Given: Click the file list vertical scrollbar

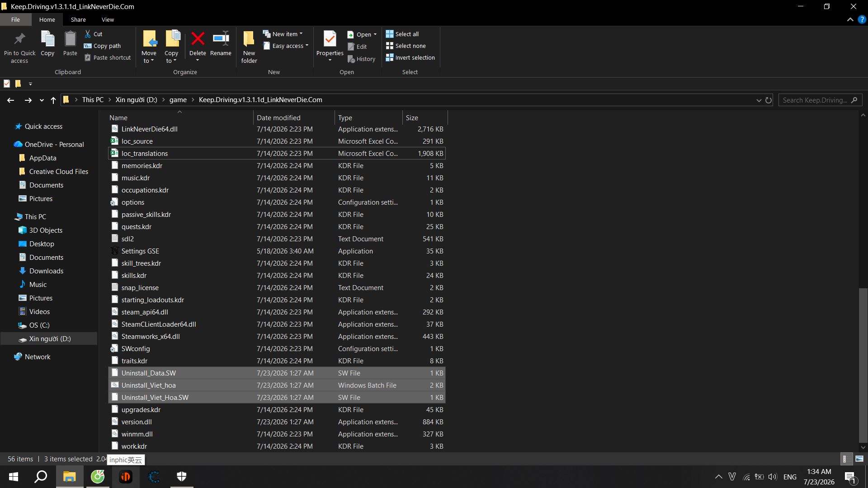Looking at the screenshot, I should click(863, 365).
